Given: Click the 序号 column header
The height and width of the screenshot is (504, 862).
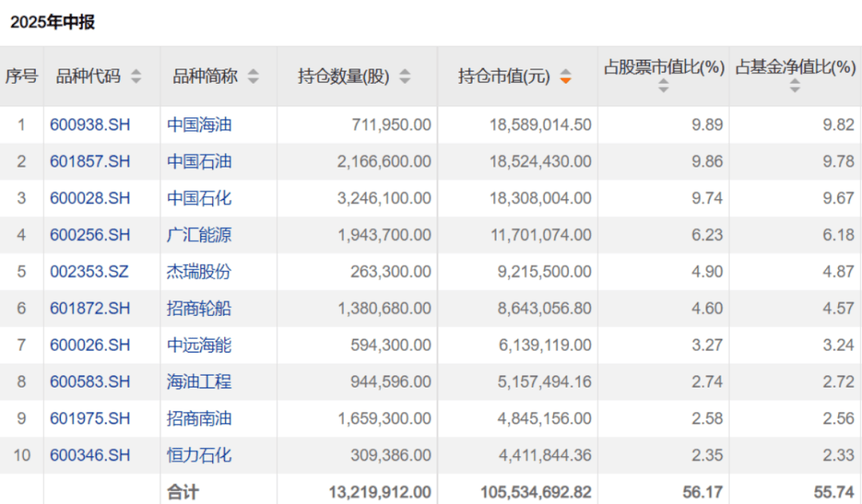Looking at the screenshot, I should (22, 76).
